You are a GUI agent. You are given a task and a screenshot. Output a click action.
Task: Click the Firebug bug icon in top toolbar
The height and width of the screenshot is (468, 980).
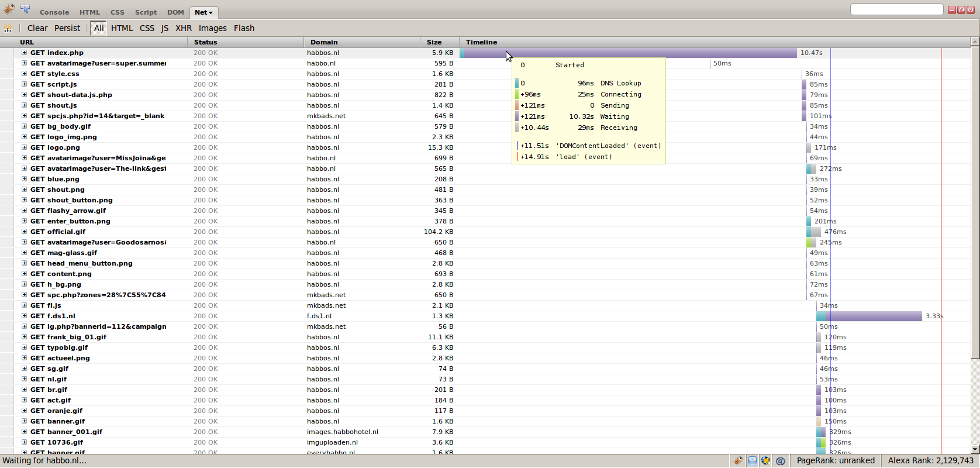(8, 9)
